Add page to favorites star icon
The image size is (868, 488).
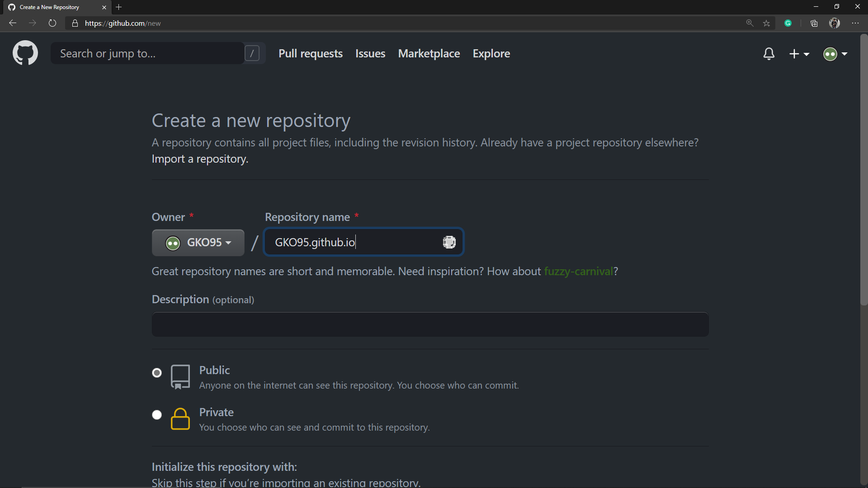click(x=766, y=23)
